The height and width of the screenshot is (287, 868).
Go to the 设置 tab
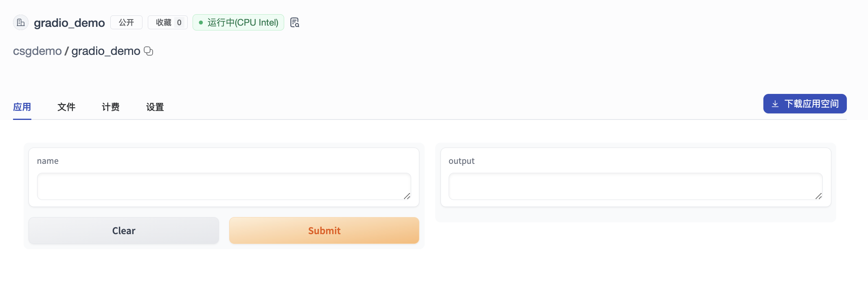(155, 107)
